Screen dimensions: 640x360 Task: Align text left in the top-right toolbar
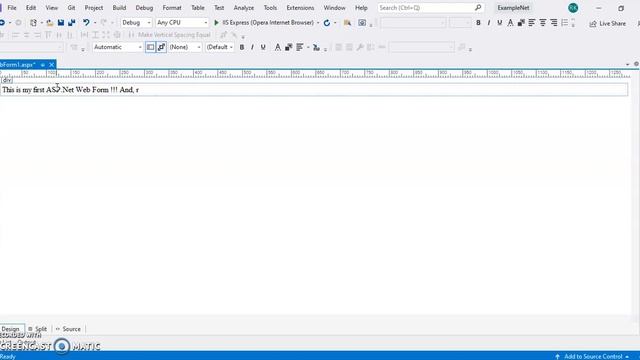coord(532,23)
